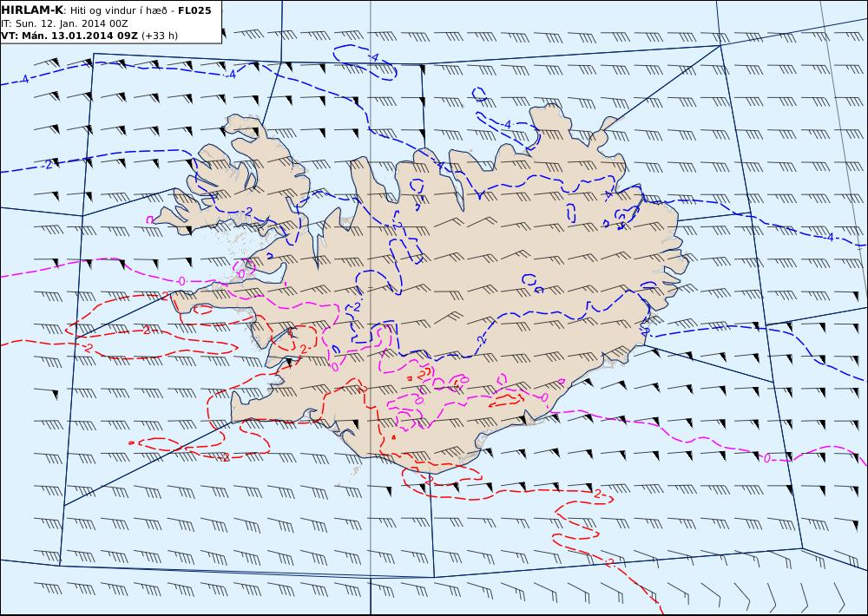
Task: Click the 'Hiti og vindur í hæð' caption
Action: pos(118,11)
